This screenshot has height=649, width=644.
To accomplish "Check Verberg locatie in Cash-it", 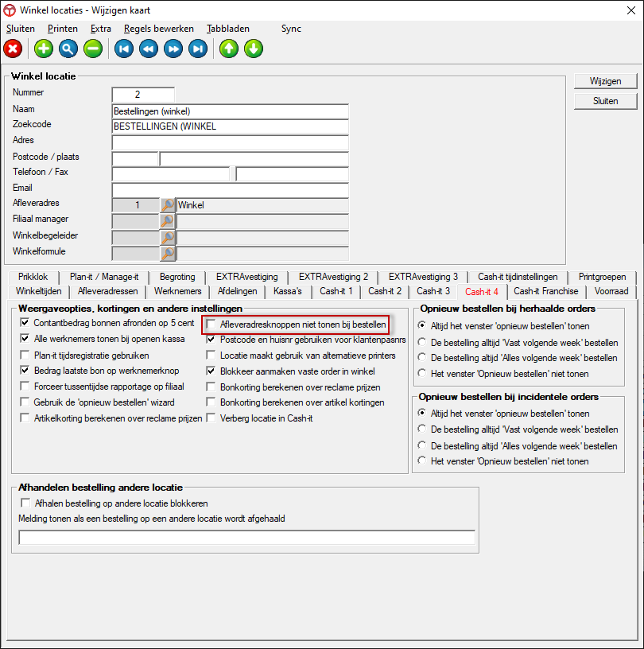I will click(211, 418).
